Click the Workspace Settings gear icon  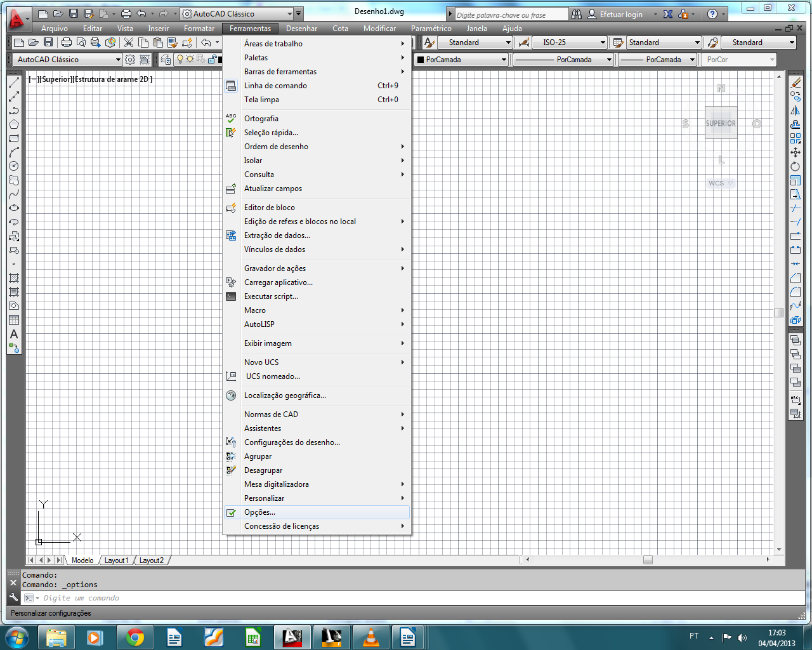(130, 60)
